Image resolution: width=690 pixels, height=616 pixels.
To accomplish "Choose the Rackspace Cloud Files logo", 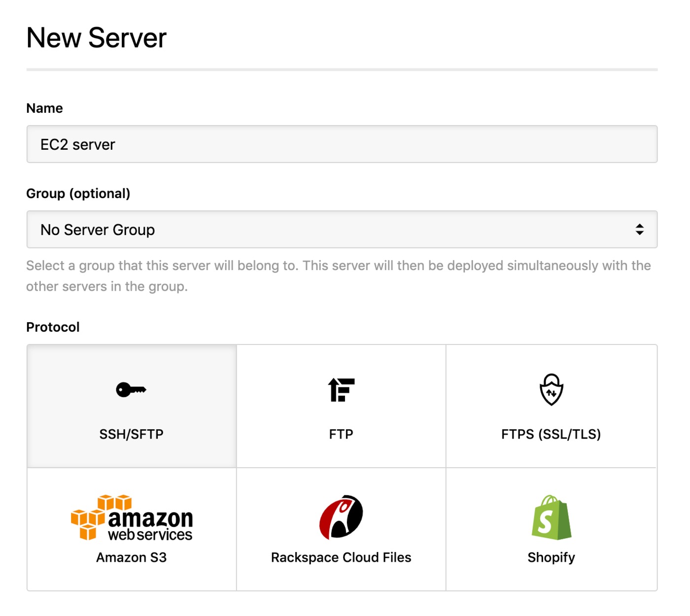I will coord(341,517).
